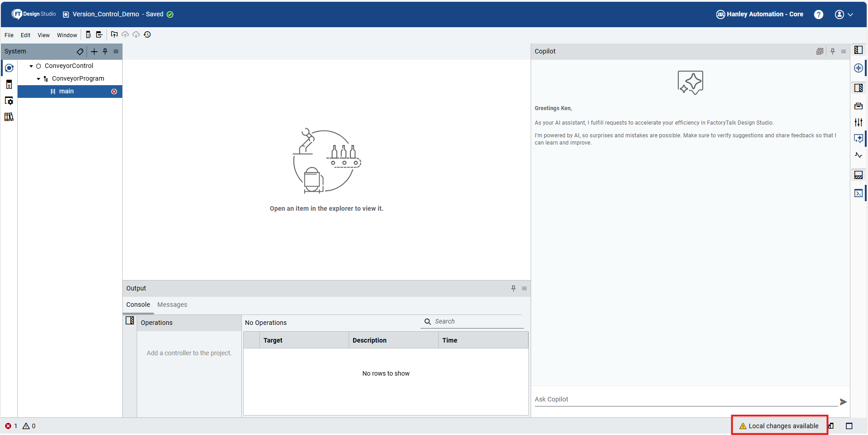Pin the System panel

point(105,52)
